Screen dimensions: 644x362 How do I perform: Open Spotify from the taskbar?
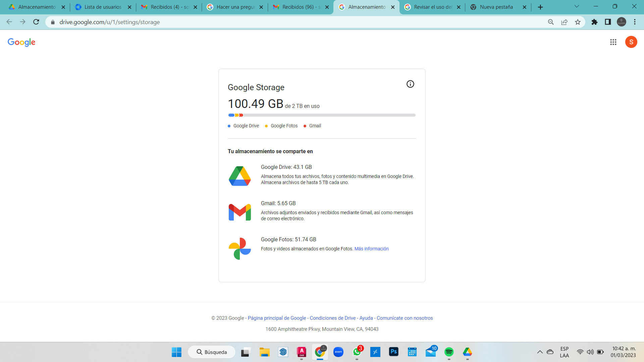449,352
